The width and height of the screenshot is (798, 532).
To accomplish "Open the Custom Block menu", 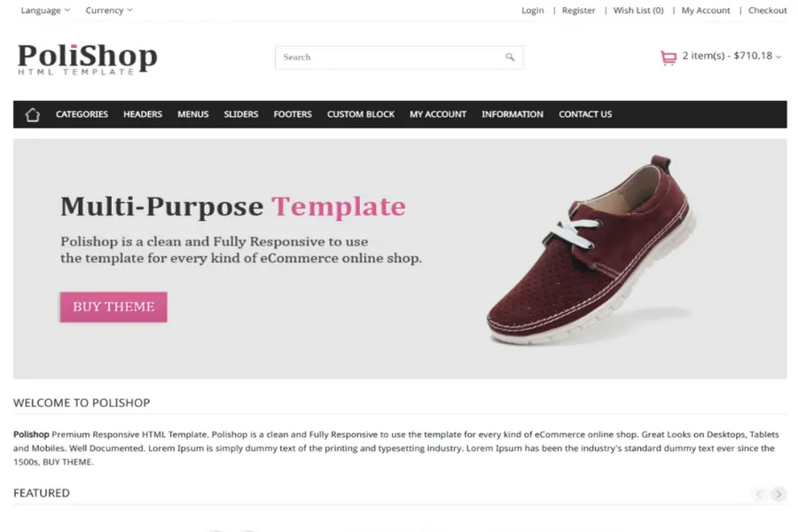I will tap(361, 114).
